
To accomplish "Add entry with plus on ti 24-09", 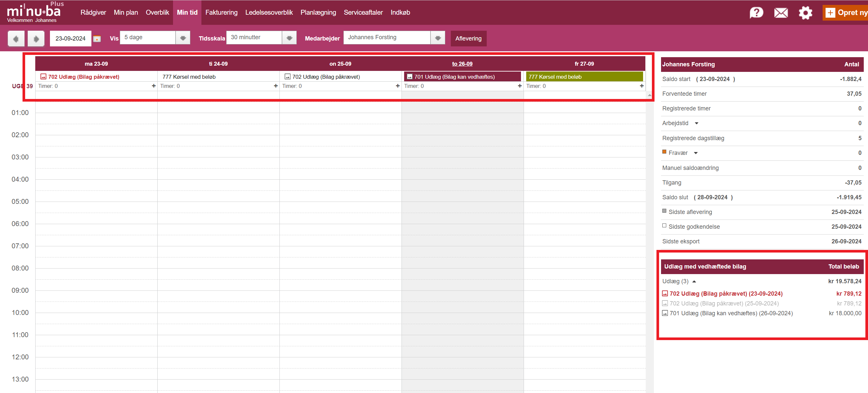I will [x=276, y=86].
